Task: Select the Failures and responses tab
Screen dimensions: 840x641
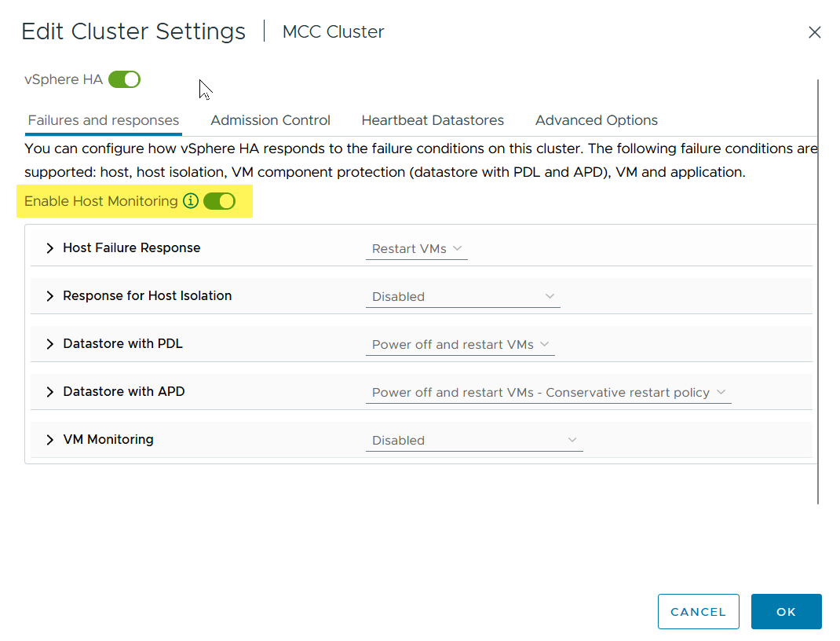Action: coord(104,120)
